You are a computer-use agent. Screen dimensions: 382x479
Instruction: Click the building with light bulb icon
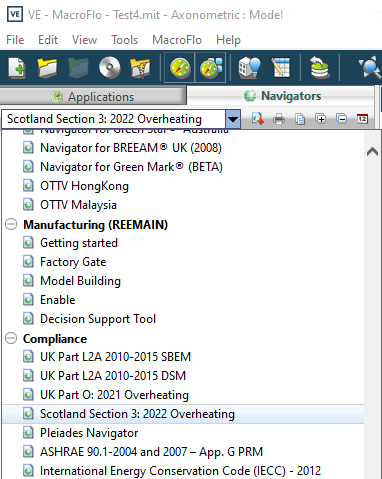click(x=249, y=68)
